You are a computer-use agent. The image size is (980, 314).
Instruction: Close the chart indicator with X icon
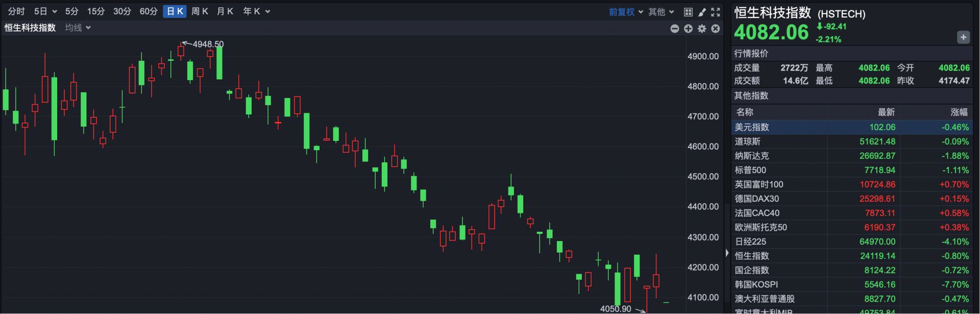coord(716,29)
